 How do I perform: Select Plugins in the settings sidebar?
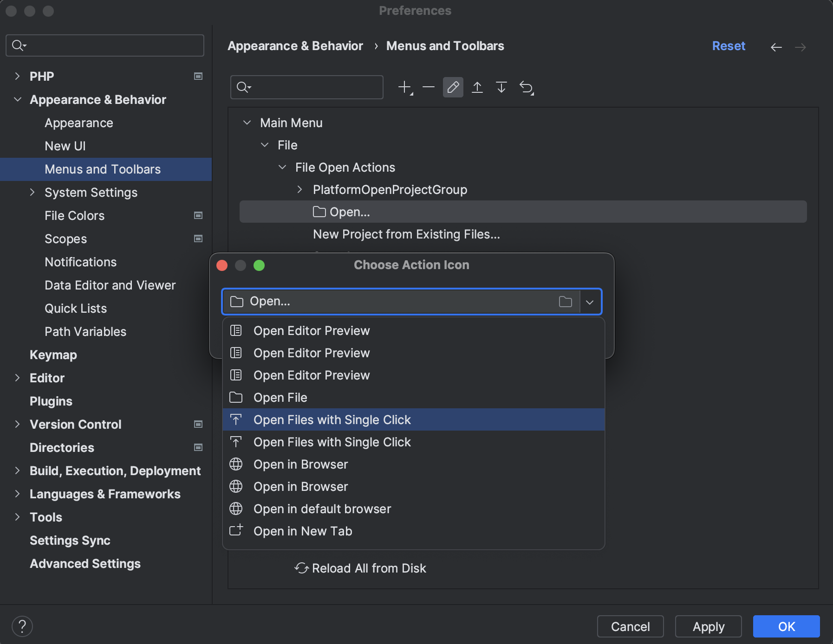[x=51, y=401]
